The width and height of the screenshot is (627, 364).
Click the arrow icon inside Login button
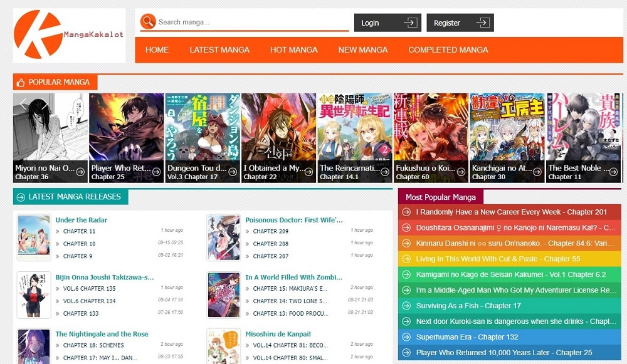(410, 23)
